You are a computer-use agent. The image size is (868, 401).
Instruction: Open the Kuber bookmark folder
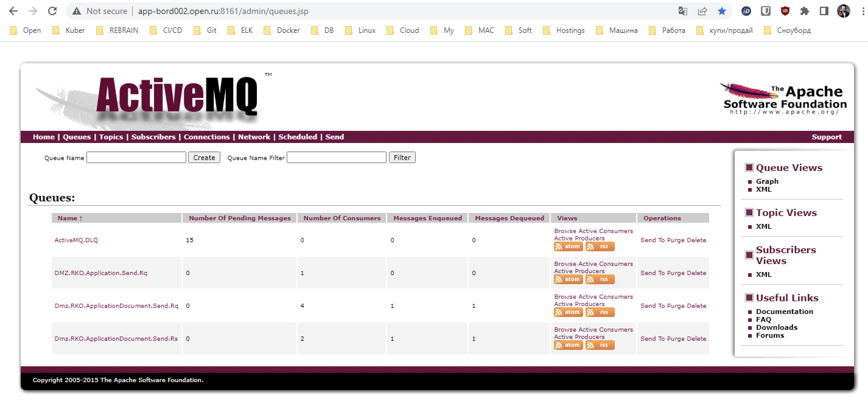pos(69,30)
